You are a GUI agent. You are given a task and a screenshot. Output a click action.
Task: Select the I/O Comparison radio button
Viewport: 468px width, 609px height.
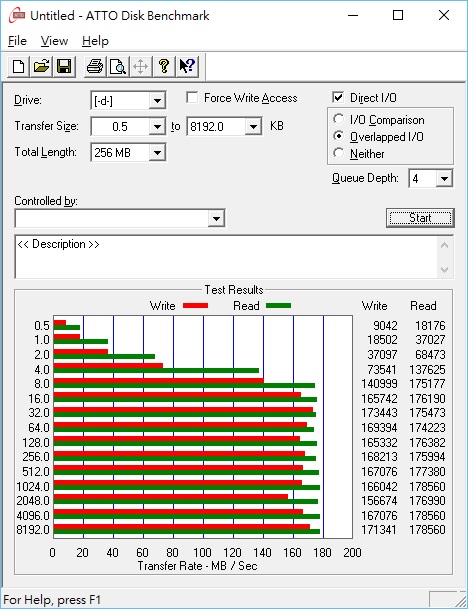pyautogui.click(x=338, y=119)
